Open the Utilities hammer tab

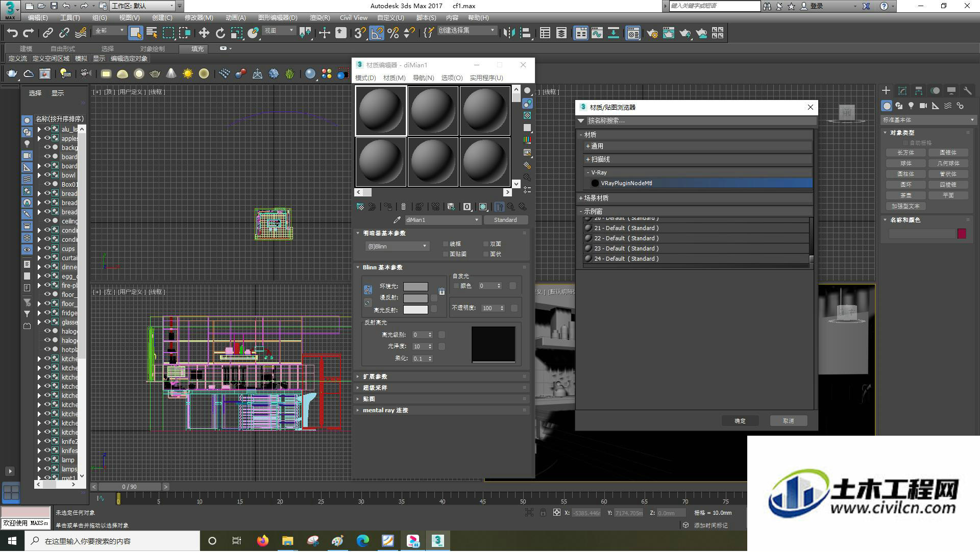click(967, 91)
